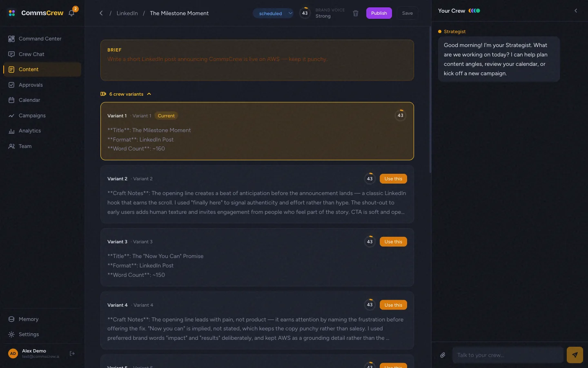Click the Team people icon
Image resolution: width=588 pixels, height=368 pixels.
click(x=11, y=146)
